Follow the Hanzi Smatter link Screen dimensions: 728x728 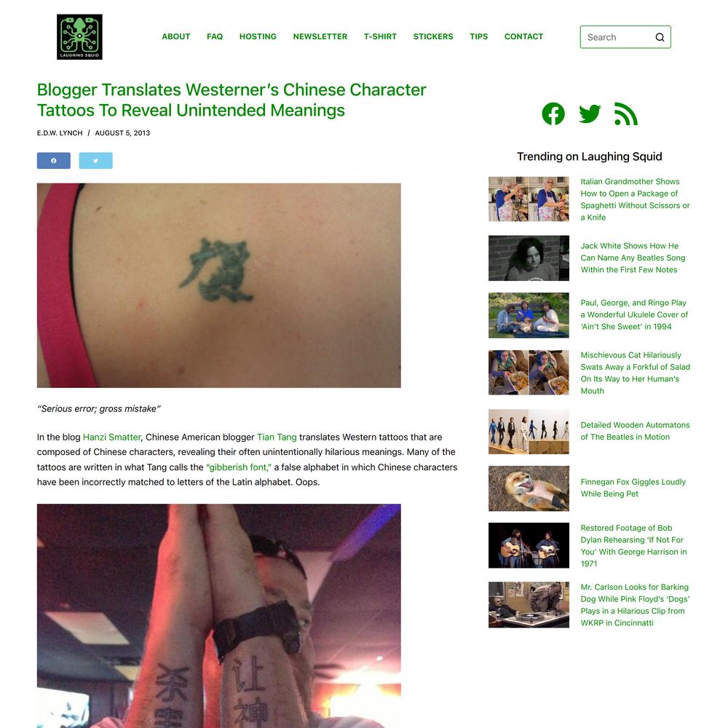pyautogui.click(x=112, y=437)
